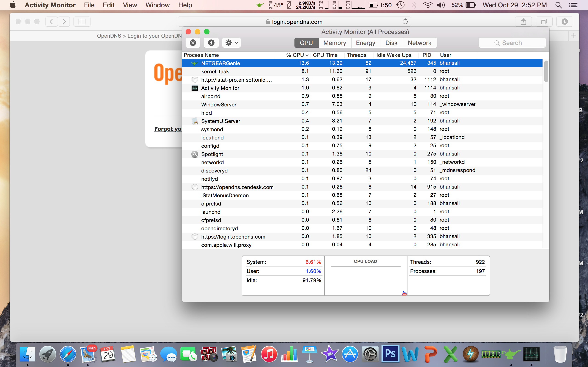Click Safari's reload page icon
The width and height of the screenshot is (588, 367).
[x=405, y=22]
